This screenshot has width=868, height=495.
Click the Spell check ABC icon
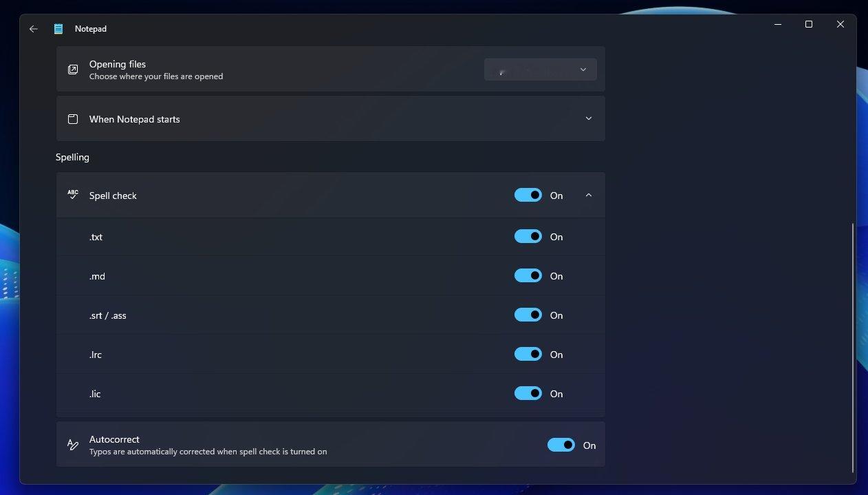pyautogui.click(x=73, y=195)
